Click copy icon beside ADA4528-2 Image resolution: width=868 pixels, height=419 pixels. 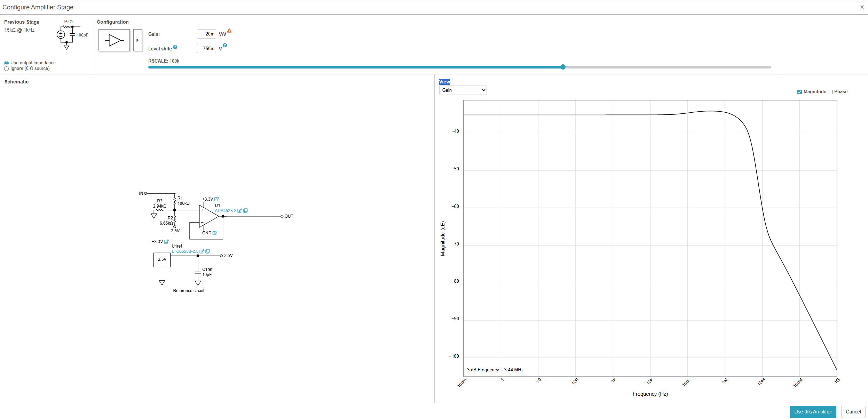(x=246, y=211)
